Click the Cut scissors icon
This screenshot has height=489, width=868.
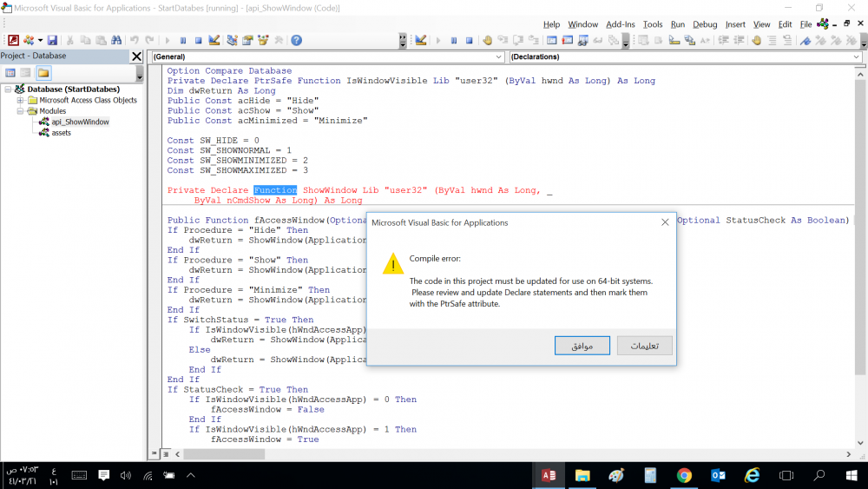70,41
